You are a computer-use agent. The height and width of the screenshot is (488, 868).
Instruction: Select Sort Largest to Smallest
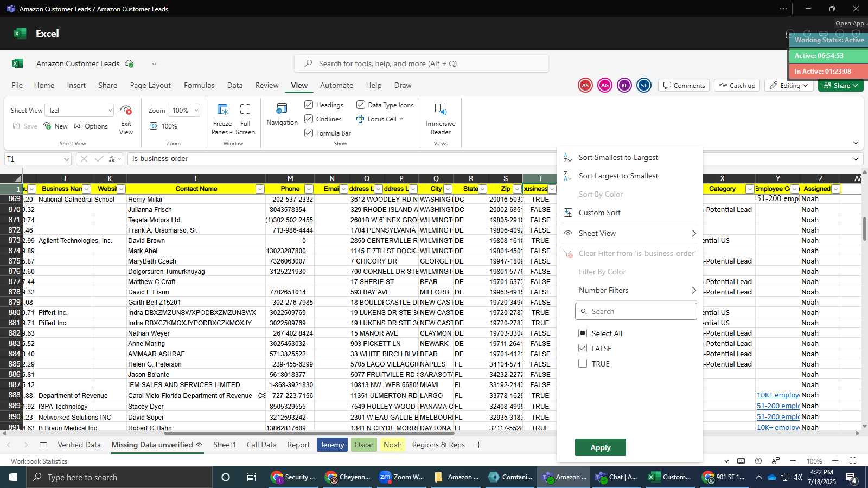point(618,176)
